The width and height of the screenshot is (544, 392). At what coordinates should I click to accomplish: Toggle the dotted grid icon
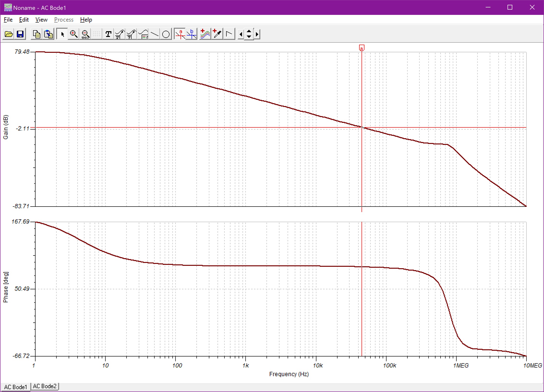[97, 34]
